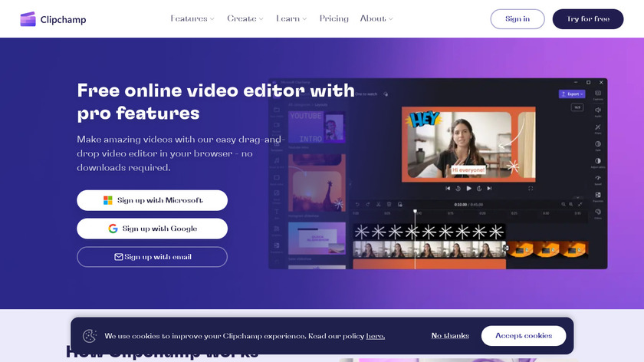Click Accept cookies
The image size is (644, 362).
pos(524,336)
